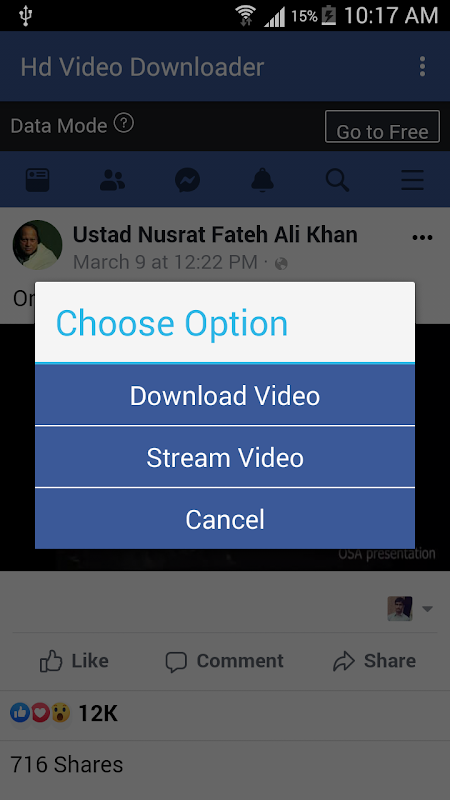
Task: Cancel the Choose Option dialog
Action: (225, 519)
